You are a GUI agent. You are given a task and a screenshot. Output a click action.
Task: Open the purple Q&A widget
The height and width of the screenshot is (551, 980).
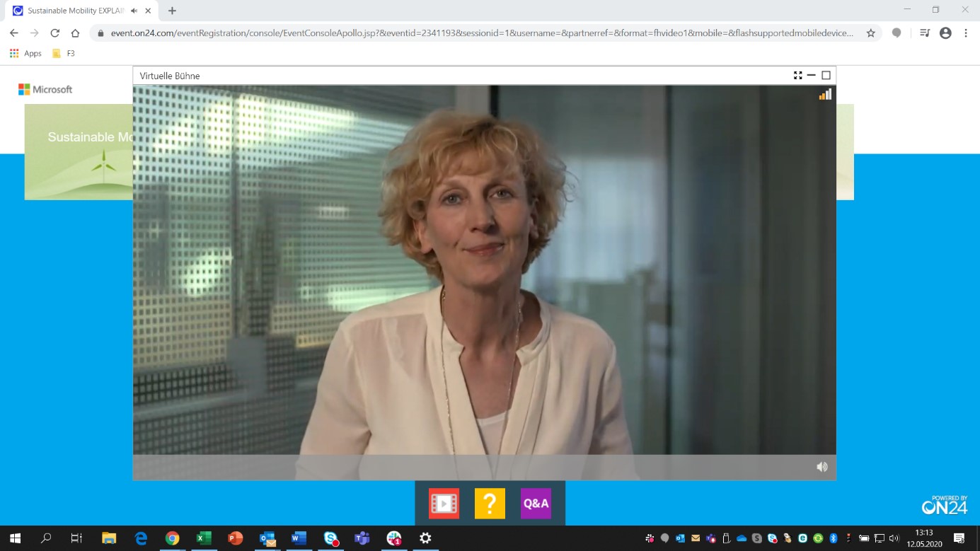[536, 503]
